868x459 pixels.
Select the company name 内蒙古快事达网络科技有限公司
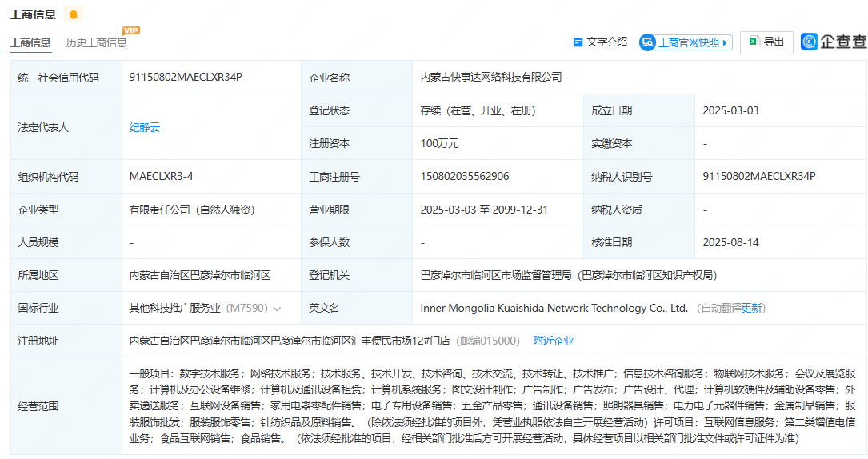[x=491, y=77]
